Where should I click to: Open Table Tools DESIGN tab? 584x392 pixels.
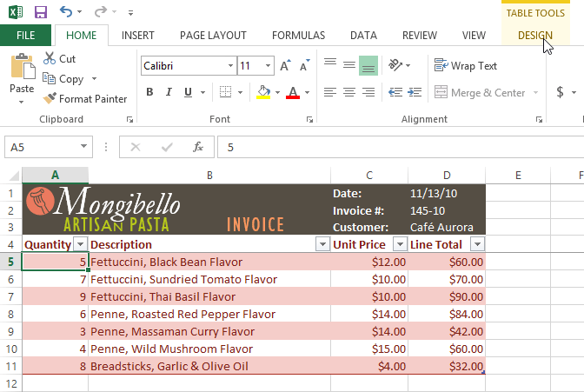[x=535, y=36]
